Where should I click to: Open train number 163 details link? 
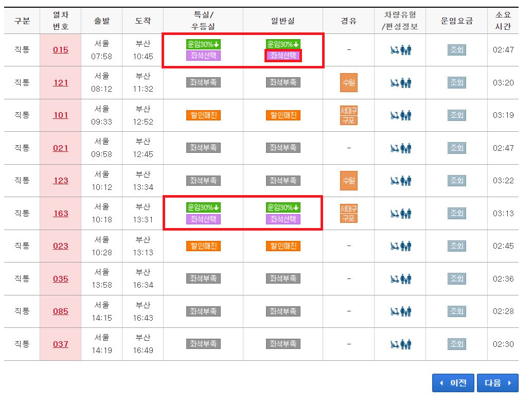[x=61, y=213]
